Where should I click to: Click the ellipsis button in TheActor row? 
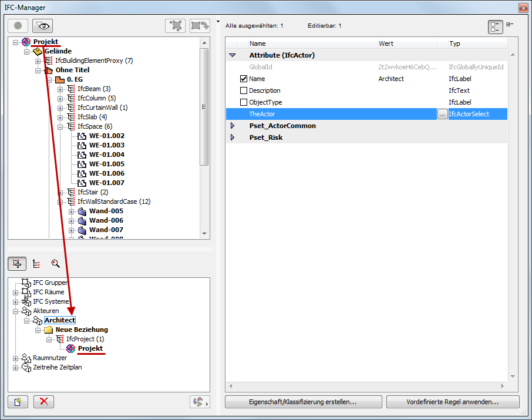pos(442,114)
